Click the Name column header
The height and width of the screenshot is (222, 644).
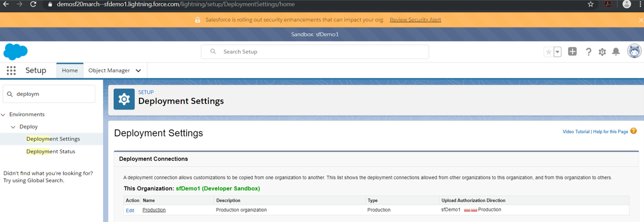point(149,200)
